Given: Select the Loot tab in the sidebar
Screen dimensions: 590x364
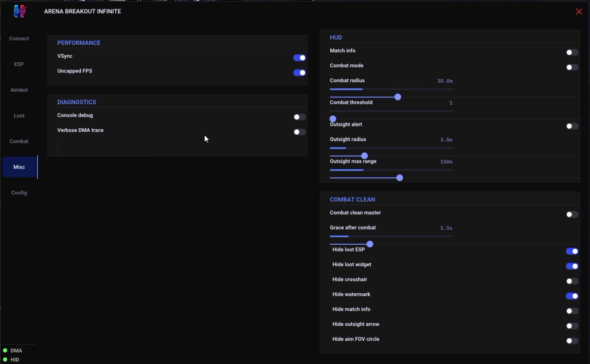Looking at the screenshot, I should click(19, 116).
